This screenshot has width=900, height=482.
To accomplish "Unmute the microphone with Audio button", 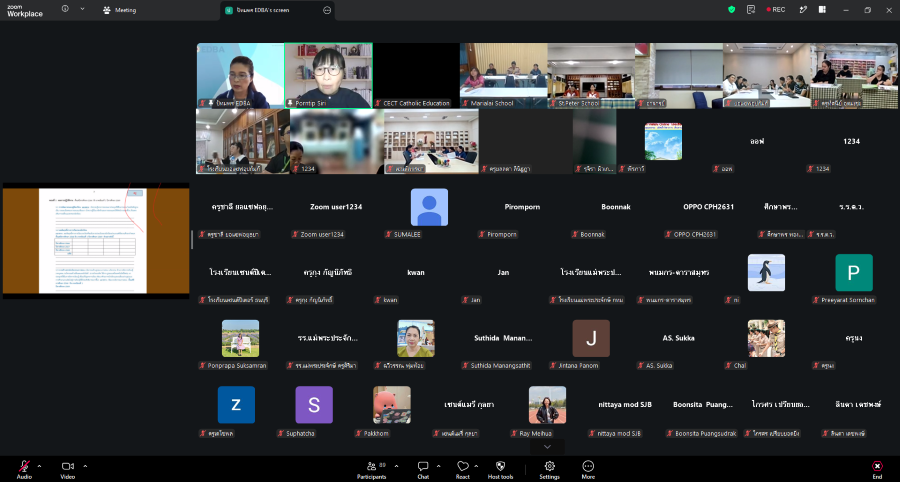I will (24, 469).
